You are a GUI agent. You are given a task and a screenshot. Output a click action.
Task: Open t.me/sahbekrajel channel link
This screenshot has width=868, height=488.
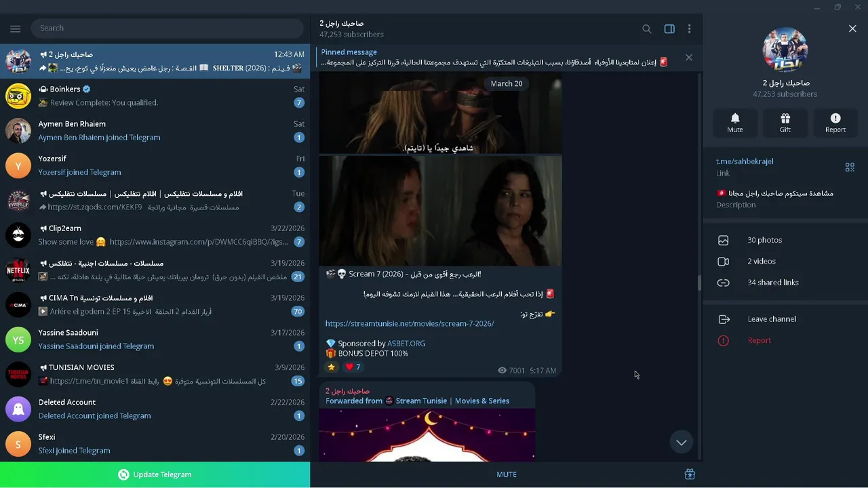[x=745, y=161]
